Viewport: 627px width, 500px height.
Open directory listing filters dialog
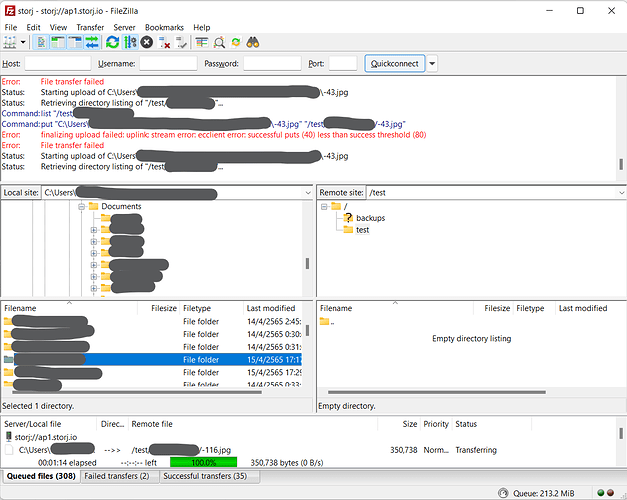[x=201, y=42]
